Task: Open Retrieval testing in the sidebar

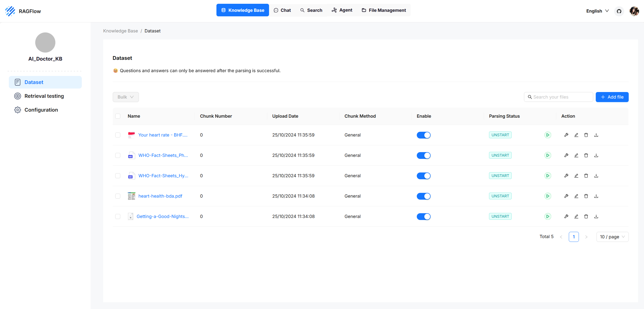Action: coord(44,96)
